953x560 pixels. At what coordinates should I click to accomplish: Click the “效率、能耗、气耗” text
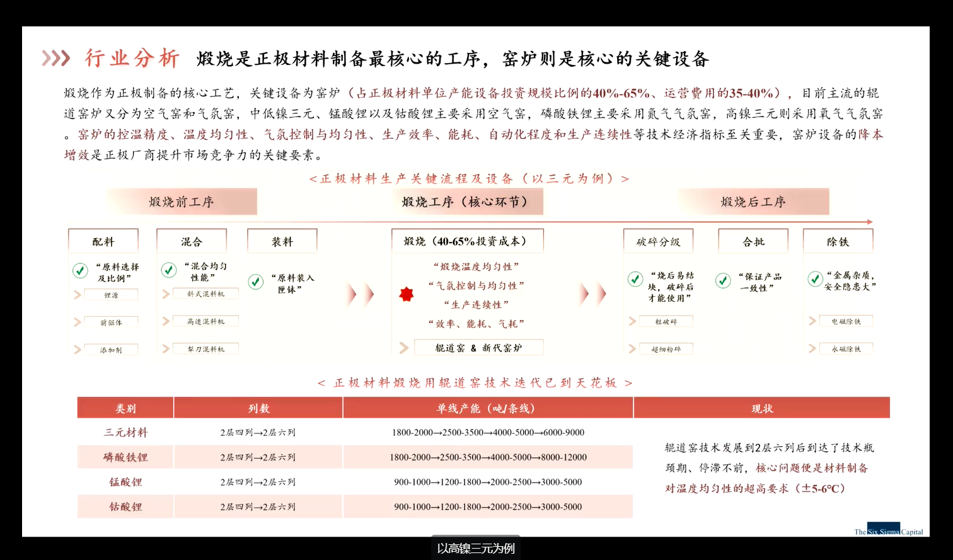pos(477,323)
